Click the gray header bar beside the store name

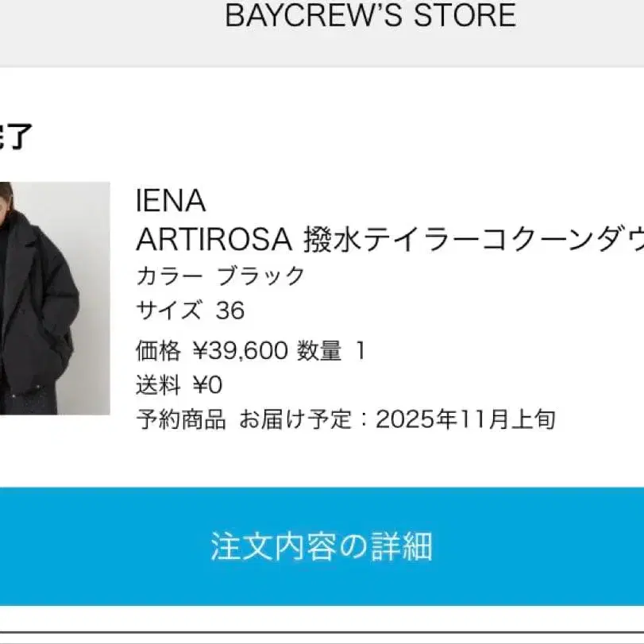click(x=111, y=33)
